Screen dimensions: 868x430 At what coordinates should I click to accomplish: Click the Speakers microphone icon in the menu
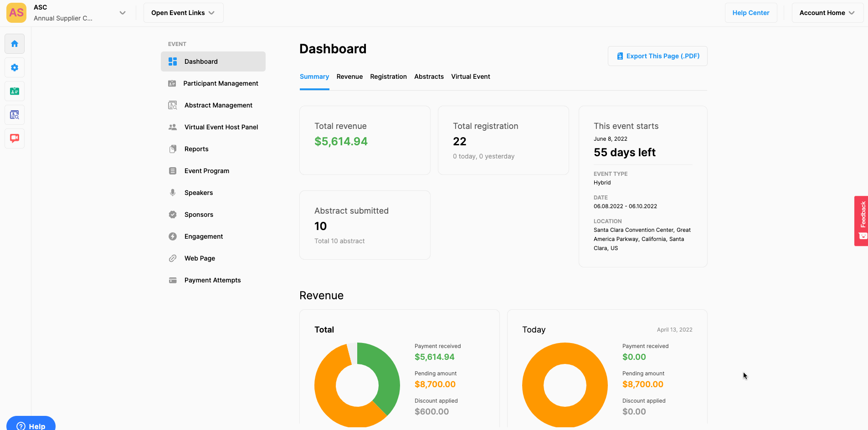tap(173, 193)
